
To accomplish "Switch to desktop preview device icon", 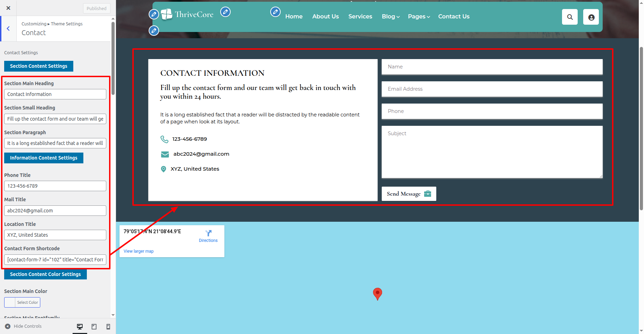I will [x=80, y=326].
